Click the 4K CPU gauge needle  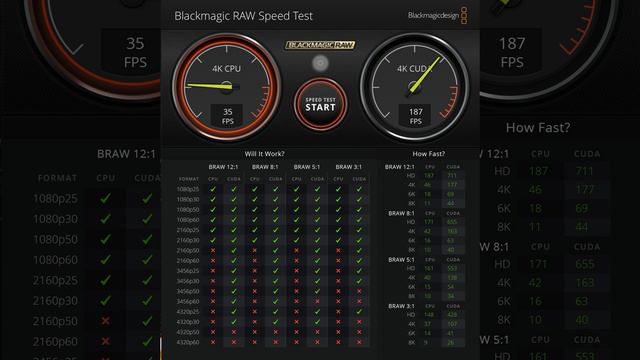pos(210,86)
